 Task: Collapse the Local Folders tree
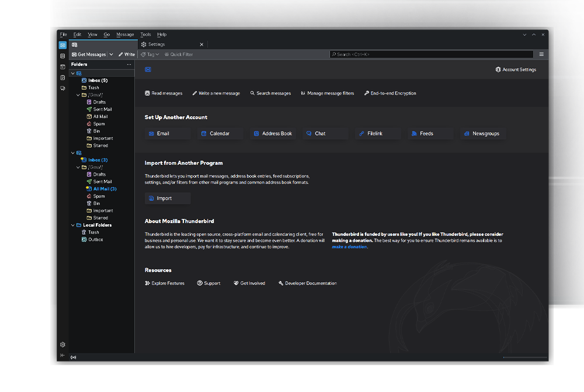[x=73, y=225]
